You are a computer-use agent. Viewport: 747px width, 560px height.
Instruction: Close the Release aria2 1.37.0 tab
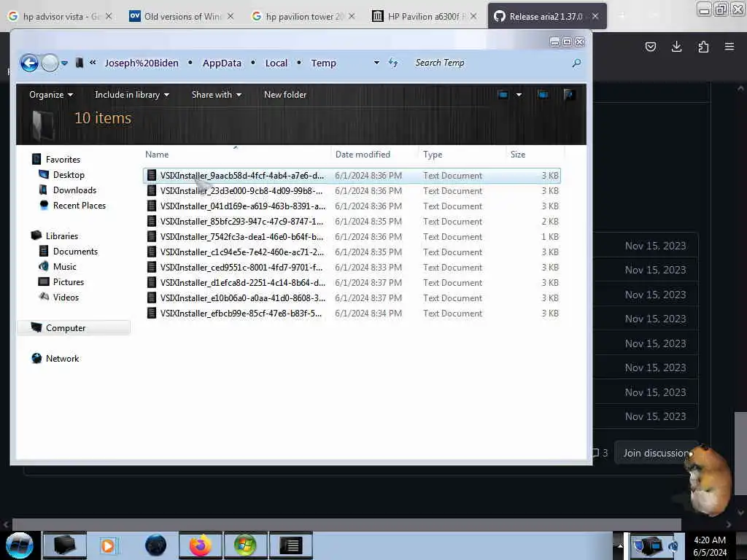595,16
